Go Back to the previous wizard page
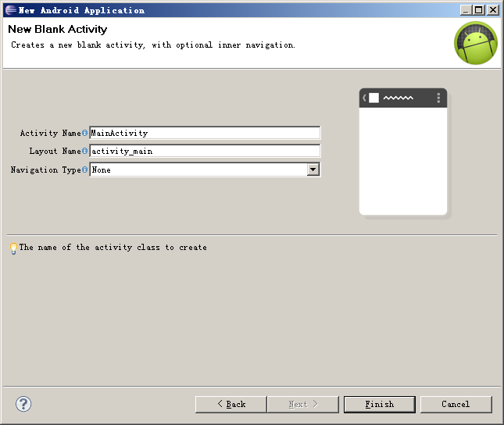The width and height of the screenshot is (504, 425). coord(231,404)
